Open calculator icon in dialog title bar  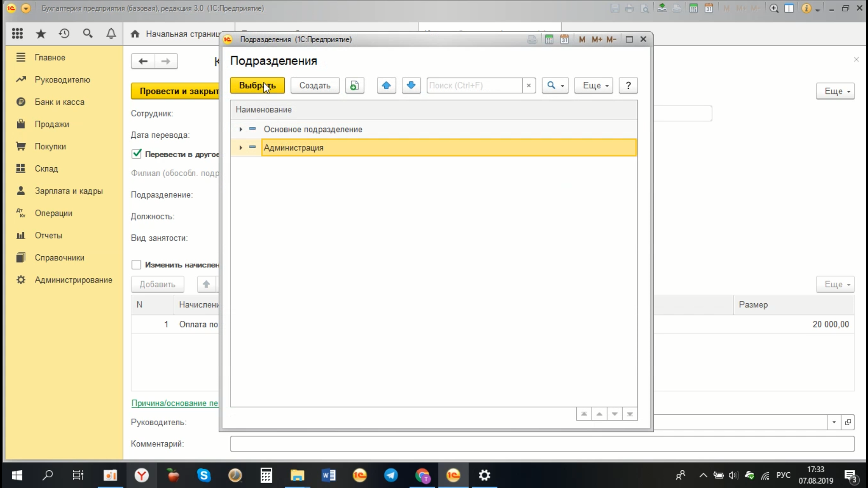tap(549, 39)
